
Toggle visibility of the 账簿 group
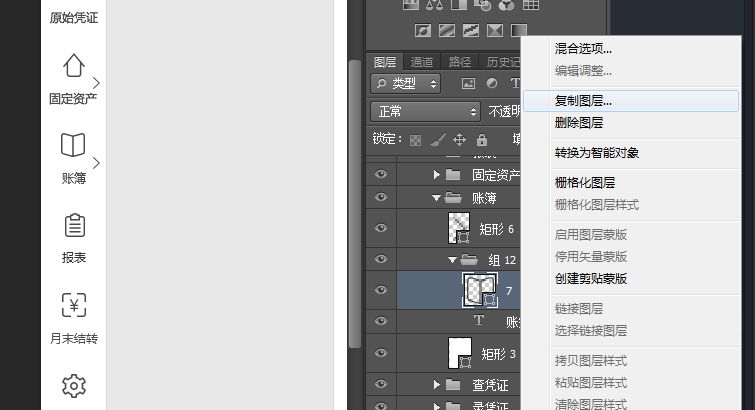pyautogui.click(x=380, y=198)
